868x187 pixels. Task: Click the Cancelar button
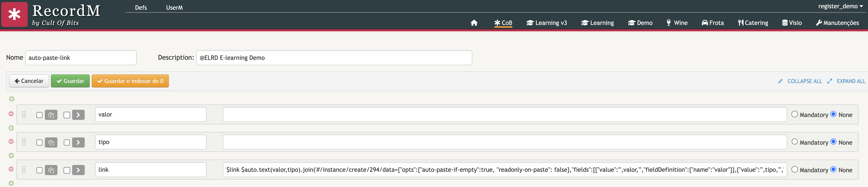pyautogui.click(x=29, y=81)
